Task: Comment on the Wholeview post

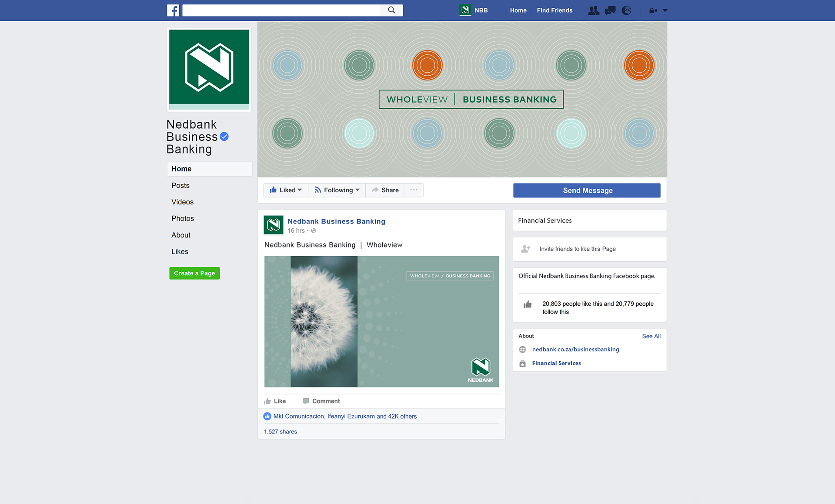Action: click(x=321, y=401)
